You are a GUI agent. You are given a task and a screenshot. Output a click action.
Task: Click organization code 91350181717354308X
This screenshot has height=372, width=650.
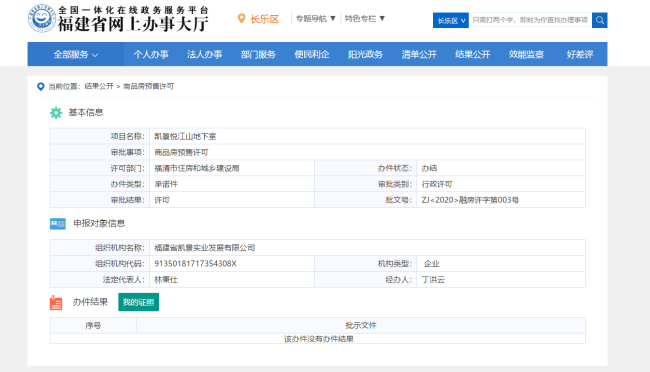pos(195,264)
